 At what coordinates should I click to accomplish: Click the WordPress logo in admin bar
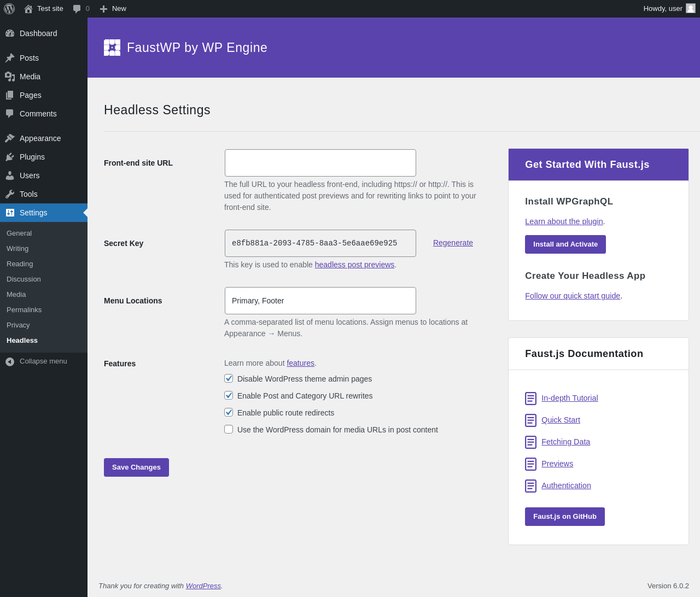pos(9,9)
